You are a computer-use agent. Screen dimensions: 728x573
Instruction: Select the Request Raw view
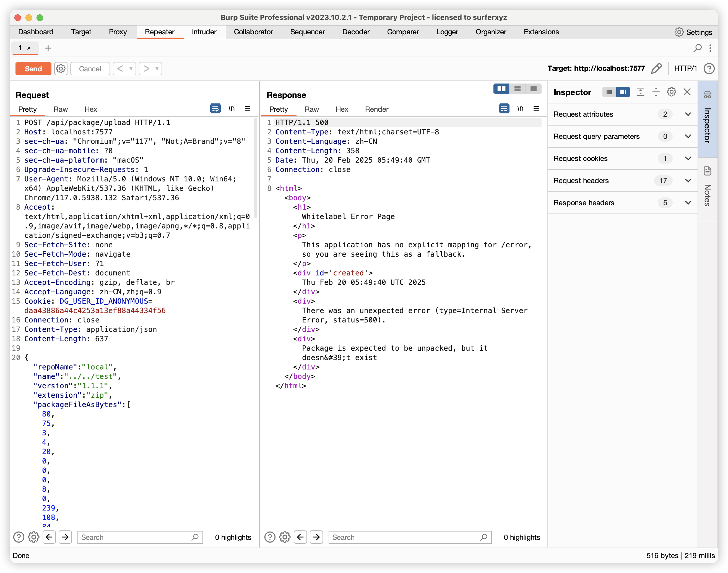61,109
